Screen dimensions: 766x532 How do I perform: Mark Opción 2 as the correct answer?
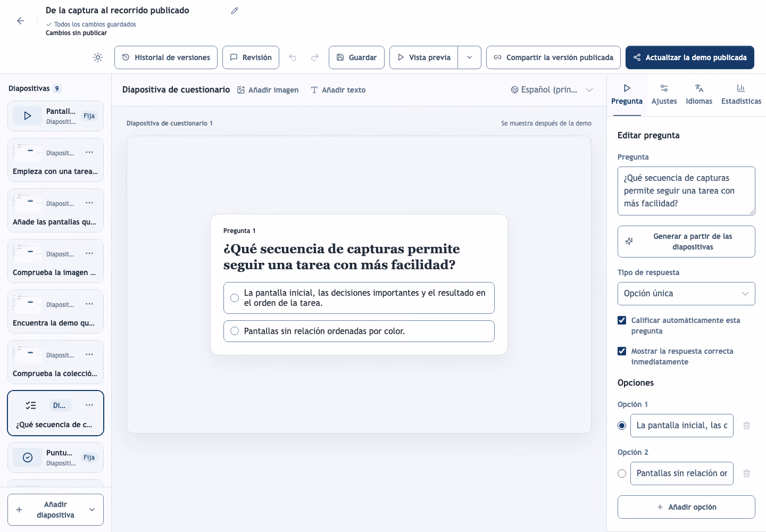(x=622, y=473)
